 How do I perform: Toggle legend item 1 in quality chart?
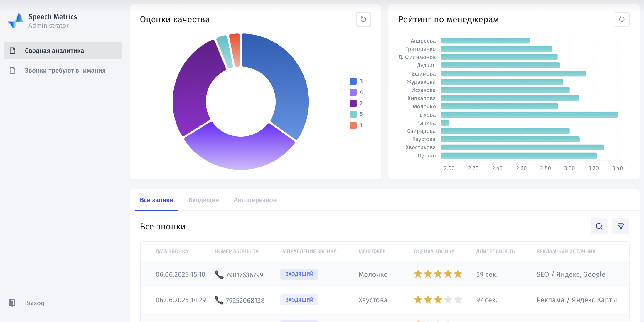pos(356,125)
